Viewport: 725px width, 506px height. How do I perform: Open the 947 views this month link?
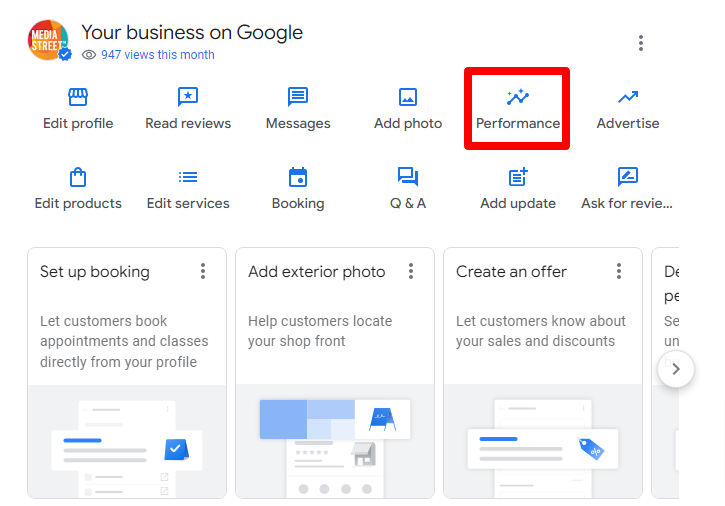158,55
